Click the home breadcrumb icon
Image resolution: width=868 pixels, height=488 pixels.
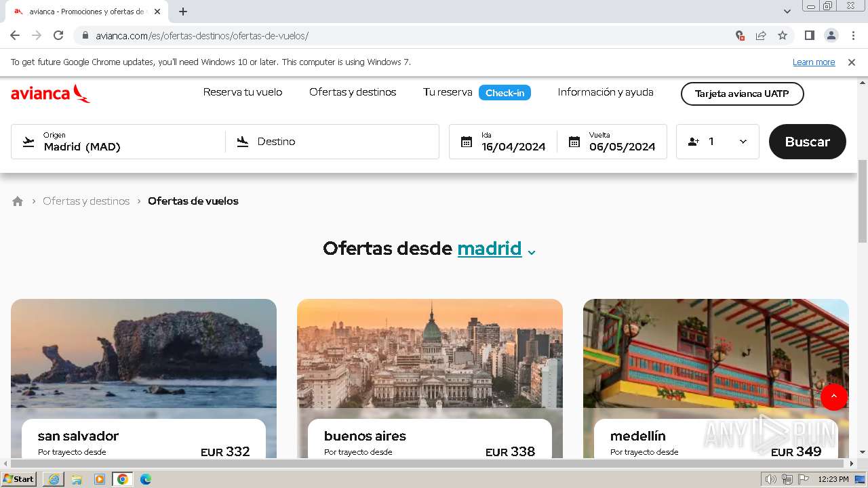[x=18, y=201]
